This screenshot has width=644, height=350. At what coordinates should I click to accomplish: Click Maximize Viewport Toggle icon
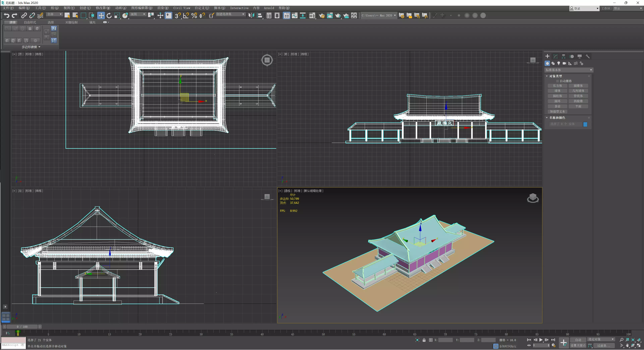coord(638,345)
